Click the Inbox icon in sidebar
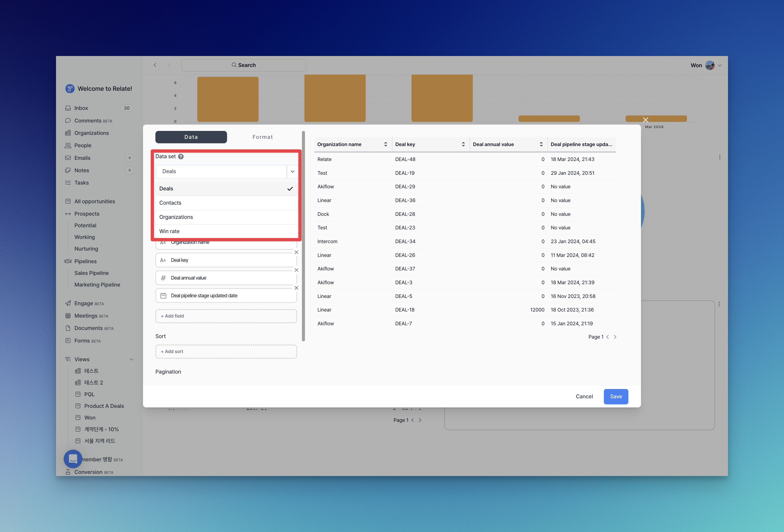The image size is (784, 532). [68, 108]
